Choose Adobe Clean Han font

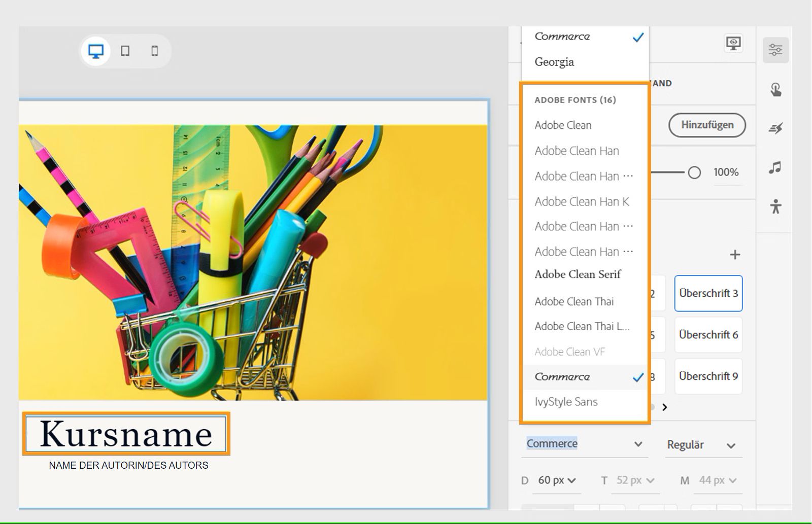[585, 151]
